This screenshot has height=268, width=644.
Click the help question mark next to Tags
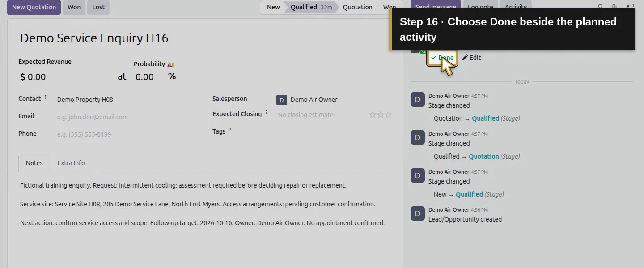point(230,130)
